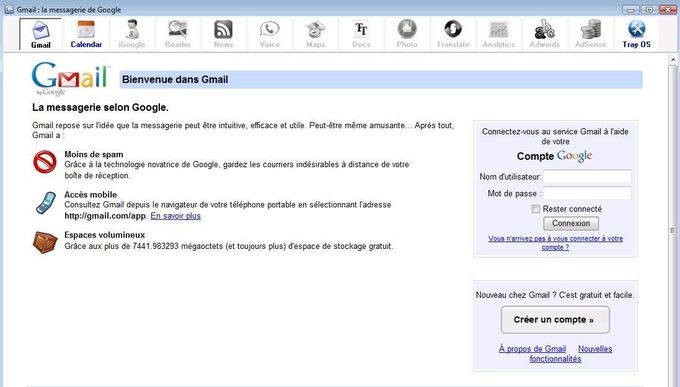
Task: Click the Nouveau chez Gmail text
Action: click(x=555, y=295)
